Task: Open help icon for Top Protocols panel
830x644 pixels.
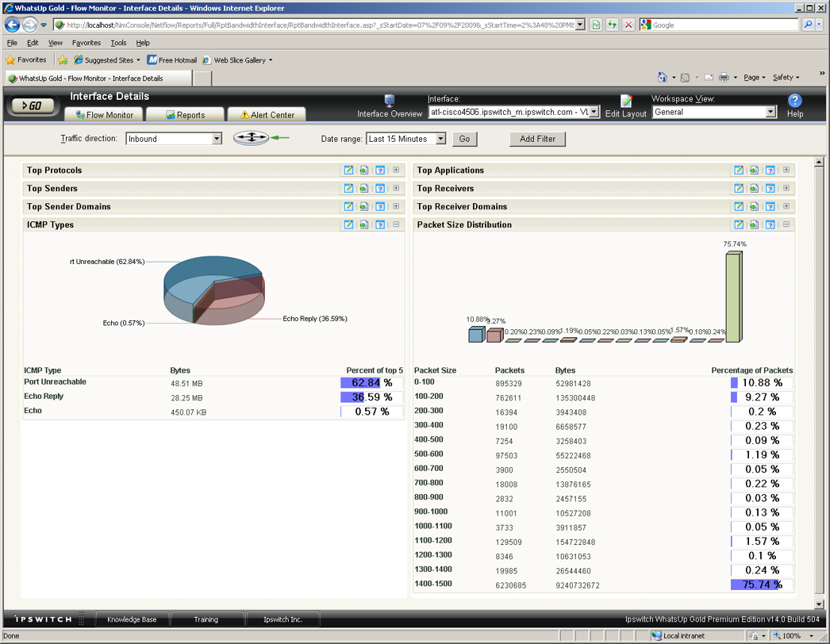Action: pos(380,170)
